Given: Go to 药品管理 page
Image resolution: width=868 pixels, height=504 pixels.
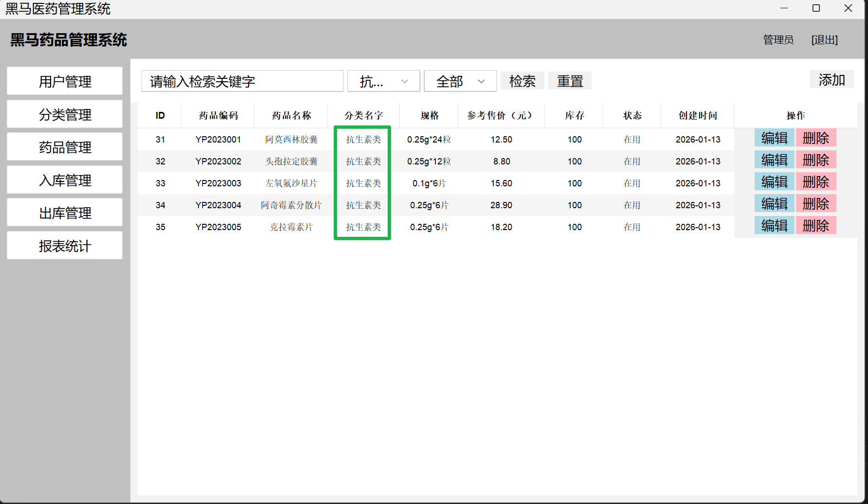Looking at the screenshot, I should (x=65, y=147).
